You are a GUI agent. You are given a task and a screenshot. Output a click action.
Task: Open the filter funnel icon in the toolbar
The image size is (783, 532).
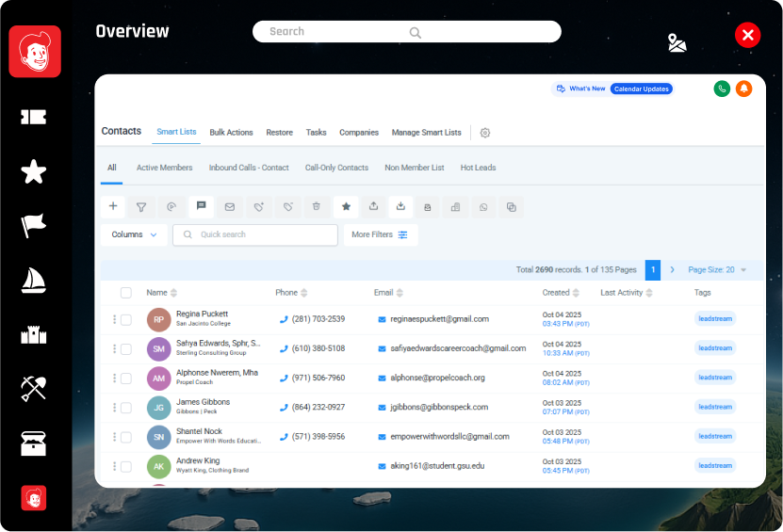coord(141,206)
